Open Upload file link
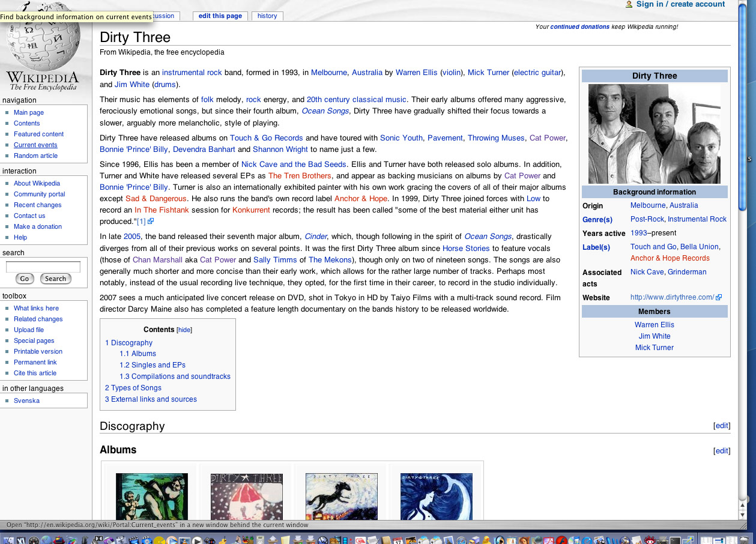 pos(29,330)
